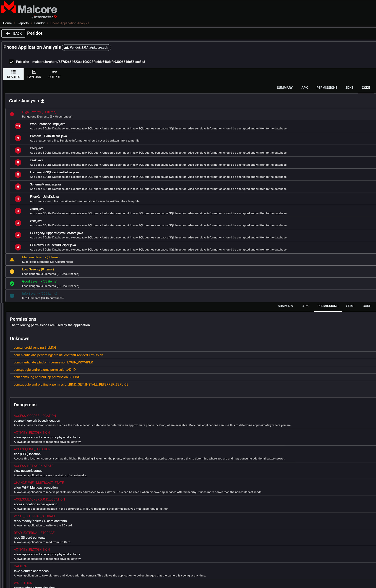
Task: Select the lower SDKS tab above Permissions
Action: click(x=350, y=306)
